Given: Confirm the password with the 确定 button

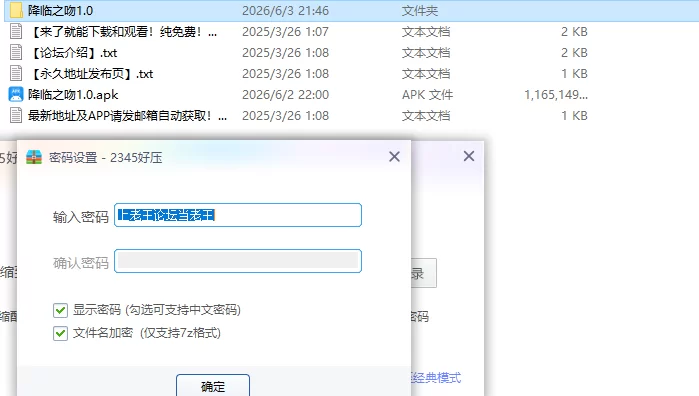Looking at the screenshot, I should [213, 385].
